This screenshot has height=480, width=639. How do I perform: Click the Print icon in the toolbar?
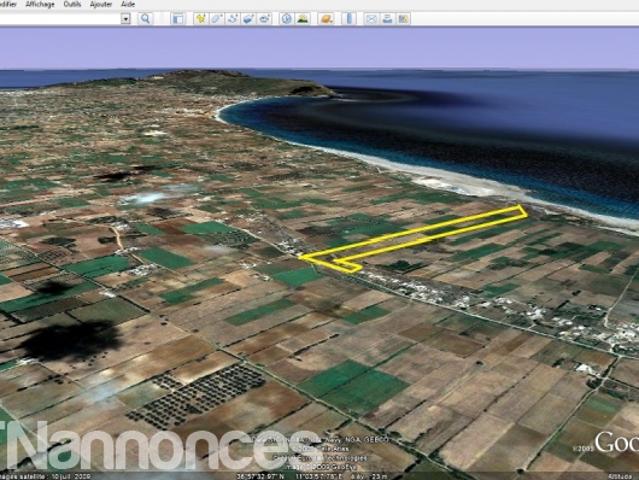point(387,19)
